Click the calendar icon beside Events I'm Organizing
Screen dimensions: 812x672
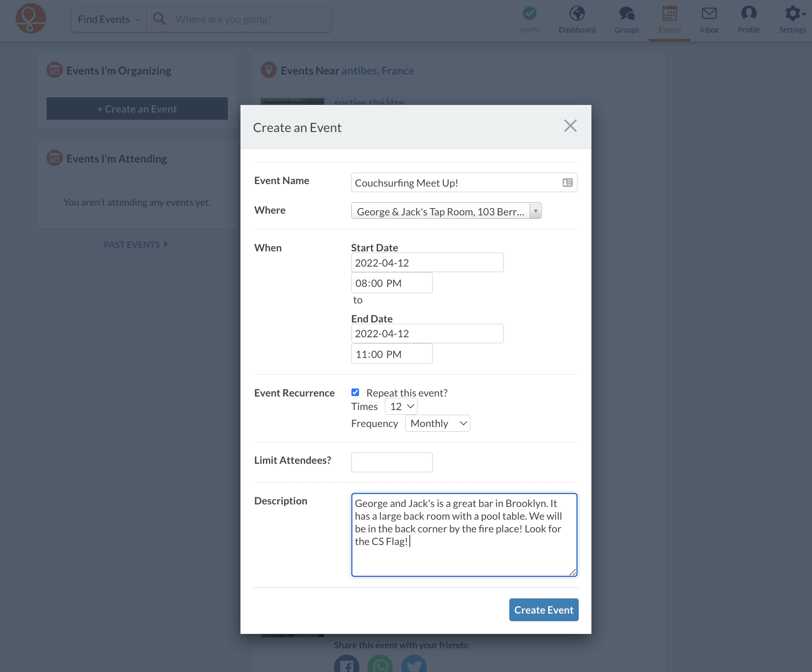click(54, 70)
